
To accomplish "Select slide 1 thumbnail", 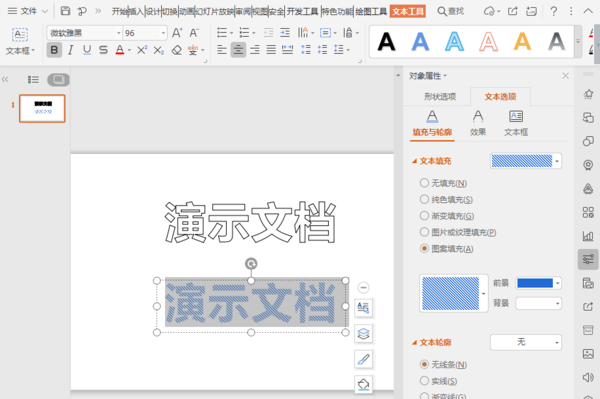I will click(42, 108).
